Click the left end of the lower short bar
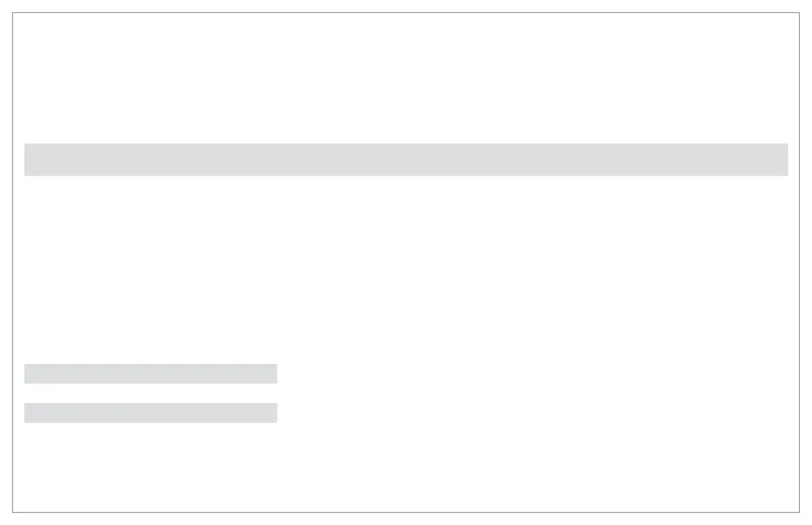Screen dimensions: 812x525 coord(29,412)
